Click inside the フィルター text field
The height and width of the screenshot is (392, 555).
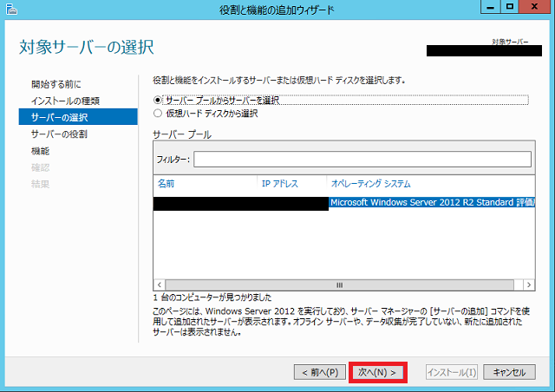click(x=362, y=160)
